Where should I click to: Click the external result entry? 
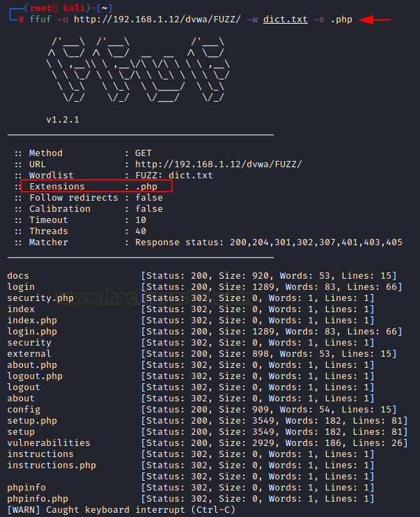(29, 354)
